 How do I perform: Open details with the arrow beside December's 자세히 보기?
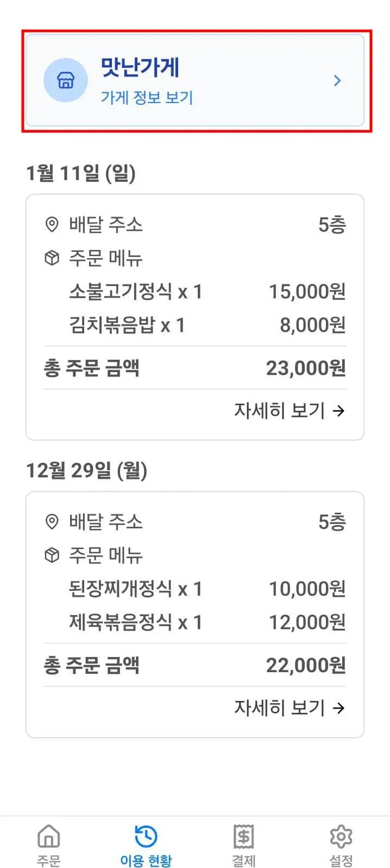[339, 708]
